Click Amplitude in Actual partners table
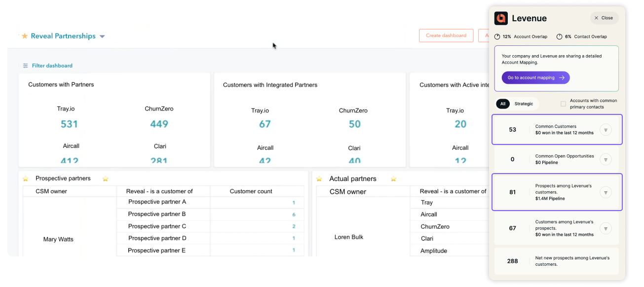 click(x=434, y=251)
